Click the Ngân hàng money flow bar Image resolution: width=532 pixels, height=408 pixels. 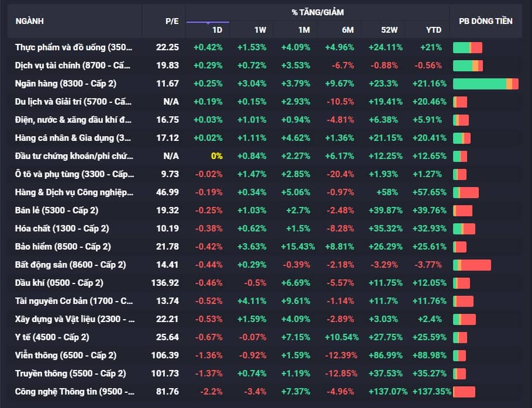[485, 84]
